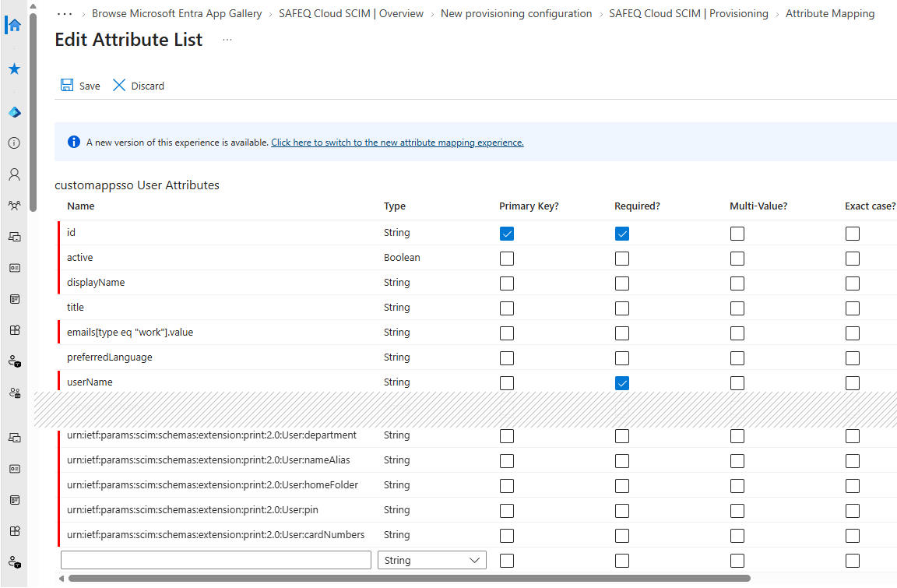The image size is (897, 588).
Task: Click the Multi-Value? column header
Action: pyautogui.click(x=758, y=206)
